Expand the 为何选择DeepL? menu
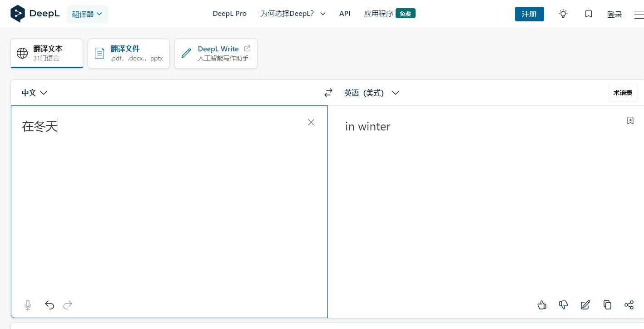644x329 pixels. coord(293,14)
